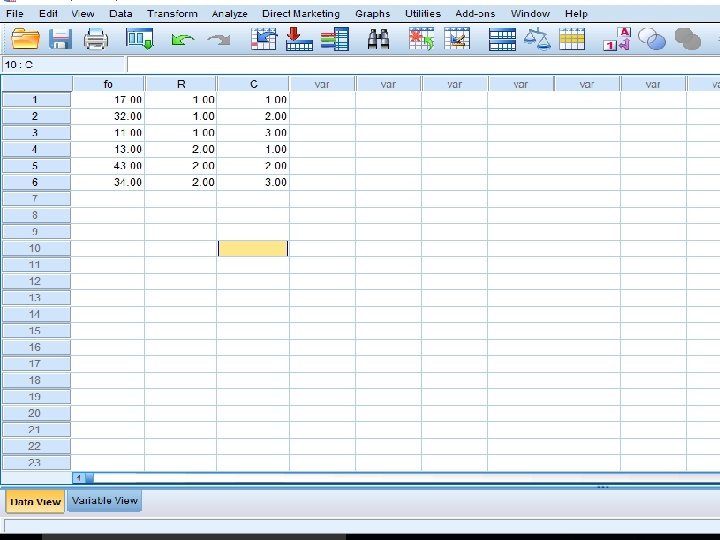Click the Use Variable Sets circles icon
Viewport: 720px width, 540px height.
(652, 39)
